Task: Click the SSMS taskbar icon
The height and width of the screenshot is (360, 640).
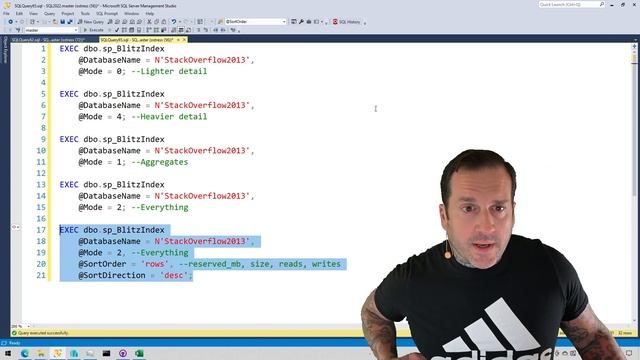Action: click(x=57, y=353)
